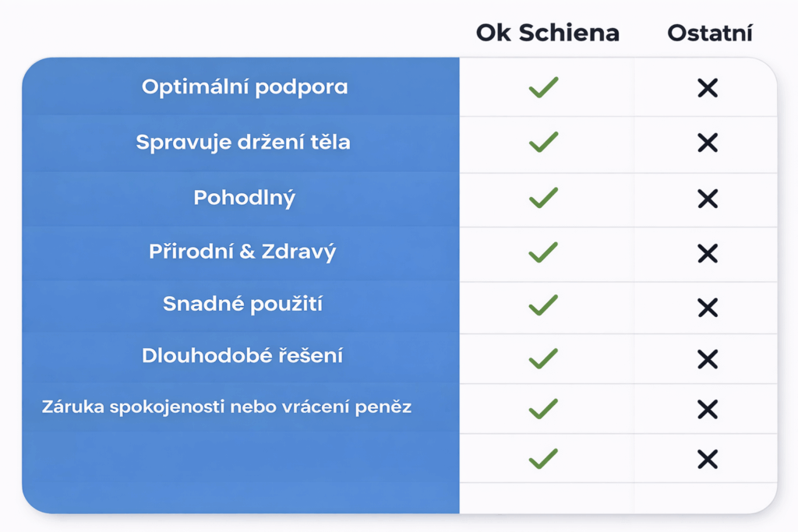The width and height of the screenshot is (798, 532).
Task: Click the green checkmark for Snadné použití
Action: tap(543, 305)
